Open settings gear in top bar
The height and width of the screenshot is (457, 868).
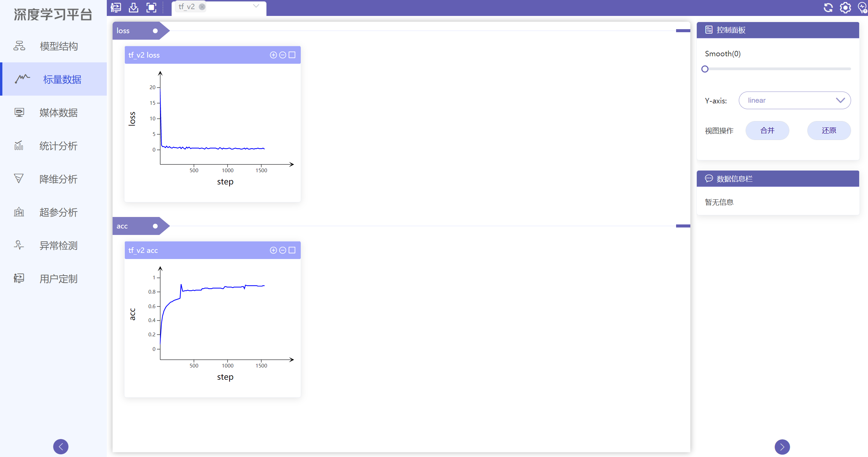click(845, 7)
